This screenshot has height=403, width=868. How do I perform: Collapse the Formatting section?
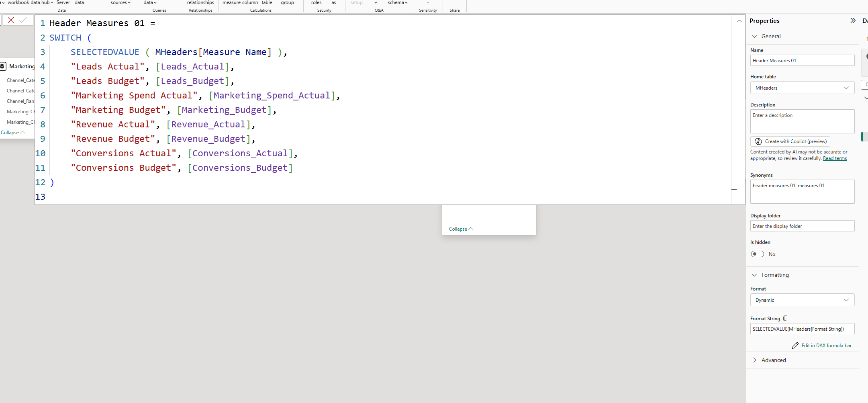pyautogui.click(x=754, y=275)
